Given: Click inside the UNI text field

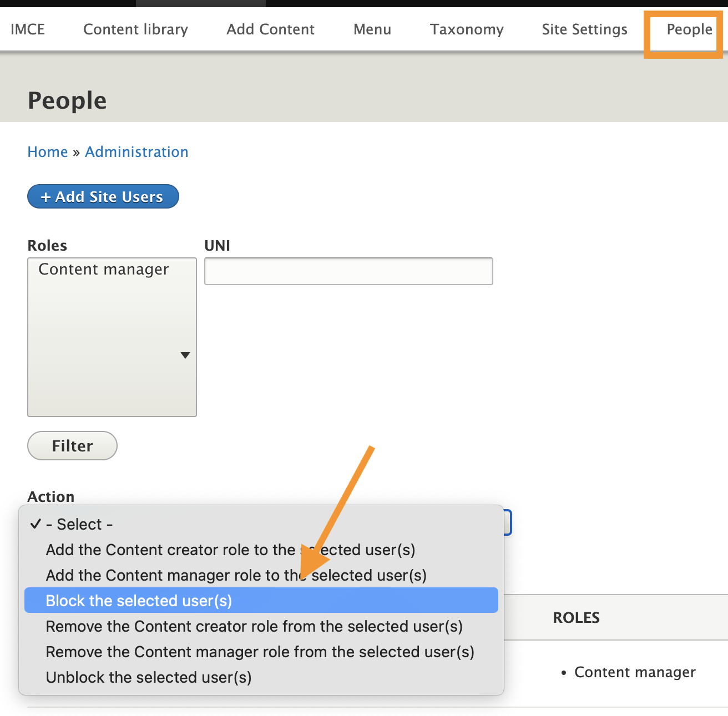Looking at the screenshot, I should tap(348, 271).
